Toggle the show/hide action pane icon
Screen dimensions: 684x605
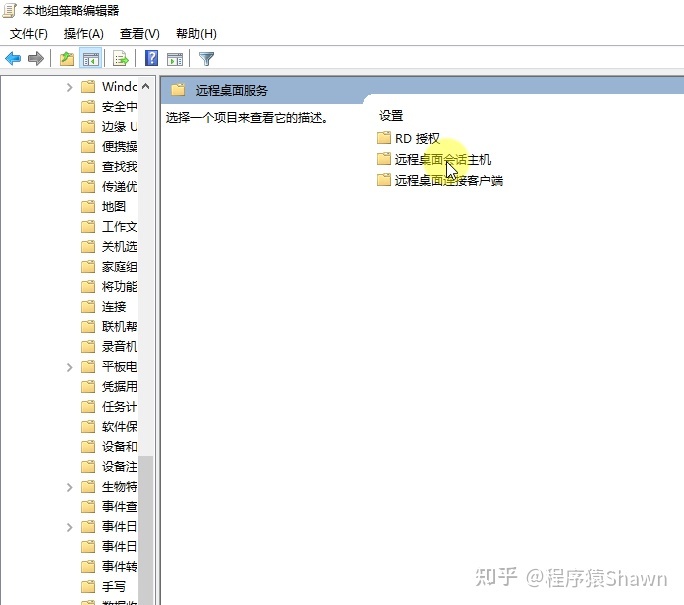point(175,59)
